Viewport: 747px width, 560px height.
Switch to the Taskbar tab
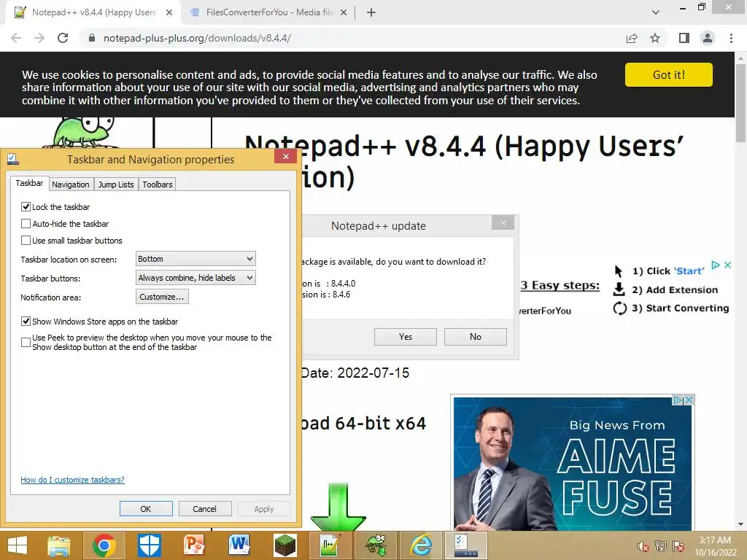click(29, 183)
